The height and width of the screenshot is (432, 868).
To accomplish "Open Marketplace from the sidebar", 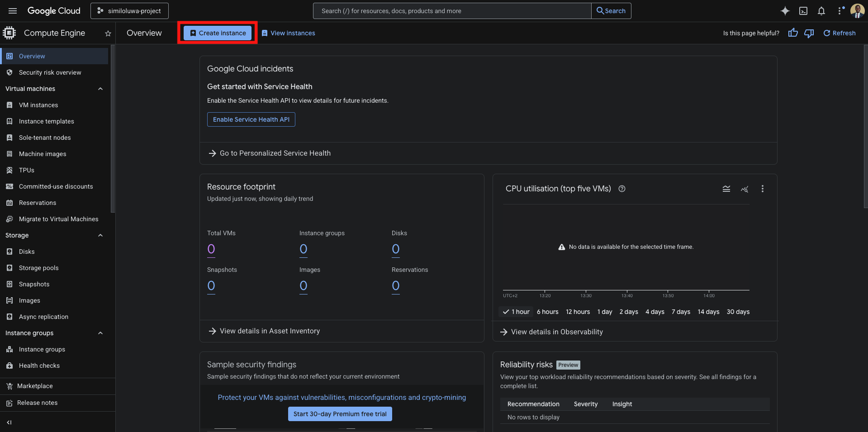I will [x=35, y=386].
